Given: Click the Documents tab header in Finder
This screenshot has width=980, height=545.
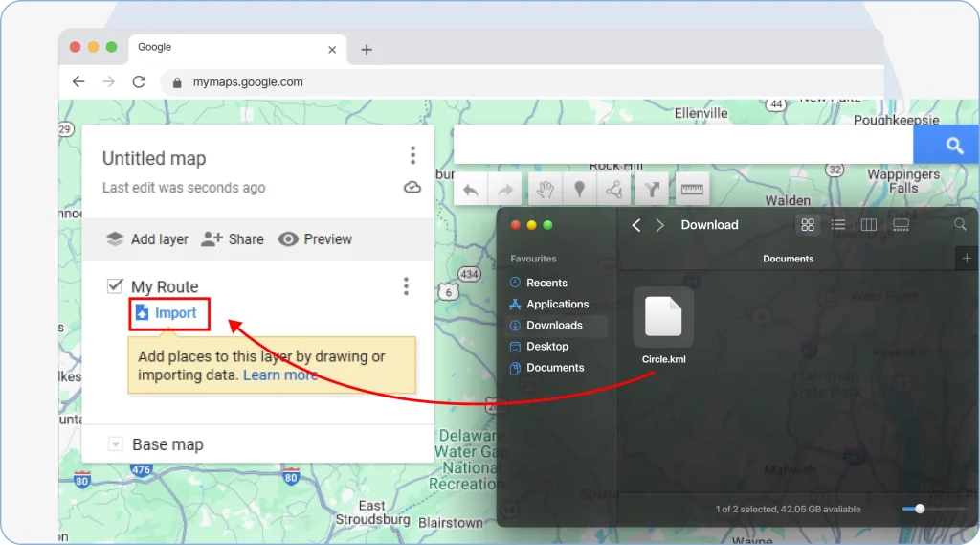Looking at the screenshot, I should pos(788,259).
